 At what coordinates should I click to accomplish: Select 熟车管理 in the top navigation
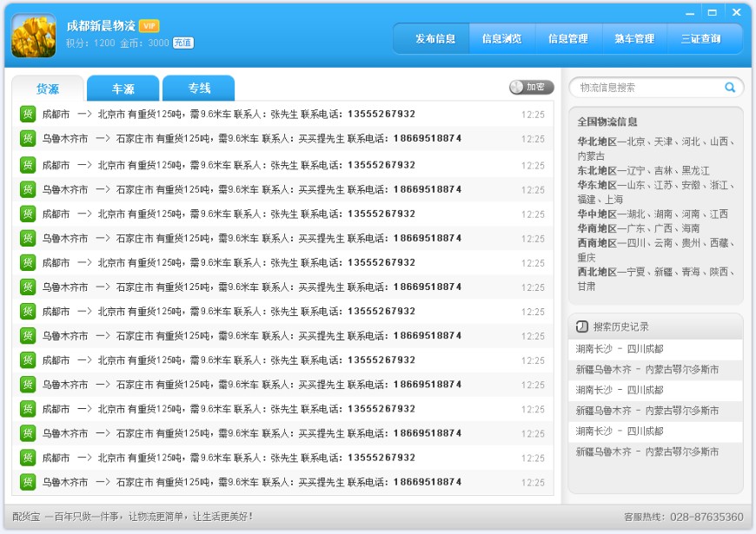click(x=633, y=39)
